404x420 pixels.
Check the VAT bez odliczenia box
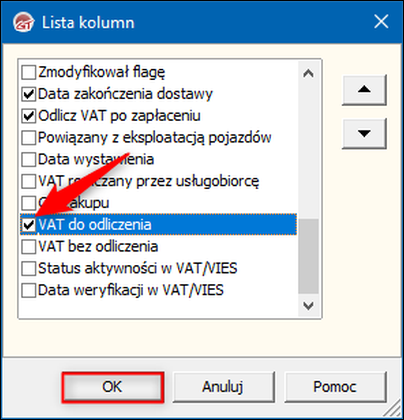pos(29,247)
